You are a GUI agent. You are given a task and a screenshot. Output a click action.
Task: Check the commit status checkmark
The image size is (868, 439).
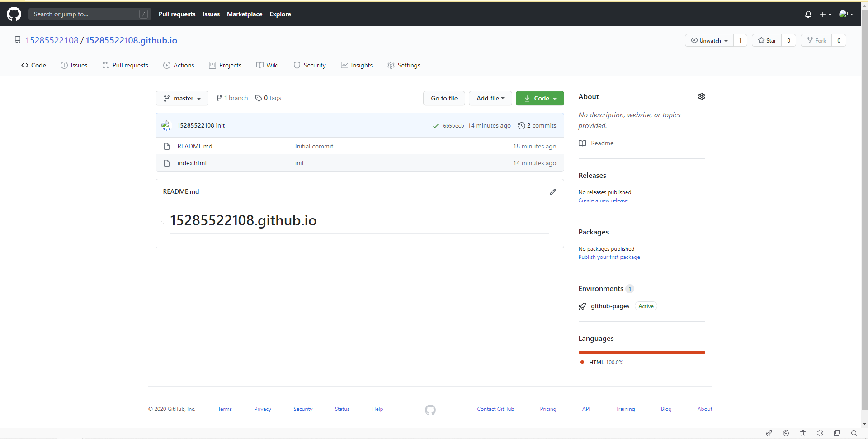(x=435, y=126)
